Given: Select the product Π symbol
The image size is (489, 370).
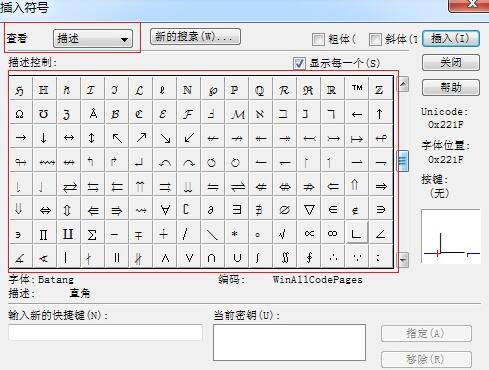Looking at the screenshot, I should (44, 235).
